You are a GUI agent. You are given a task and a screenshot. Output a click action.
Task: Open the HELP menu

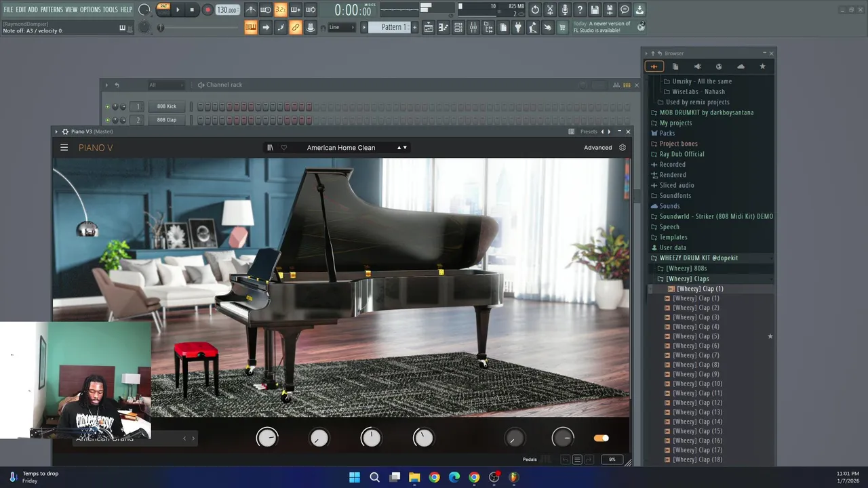[127, 9]
